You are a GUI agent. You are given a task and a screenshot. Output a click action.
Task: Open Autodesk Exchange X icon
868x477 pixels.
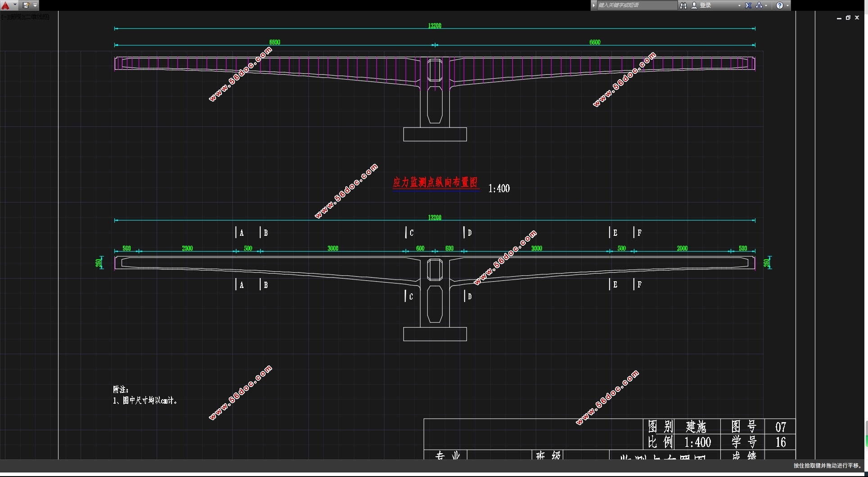pyautogui.click(x=748, y=5)
